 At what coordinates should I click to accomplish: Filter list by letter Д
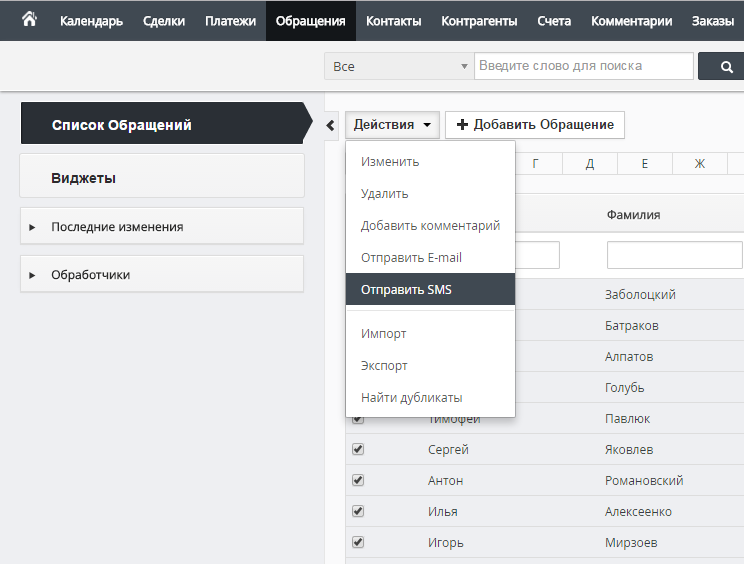590,164
